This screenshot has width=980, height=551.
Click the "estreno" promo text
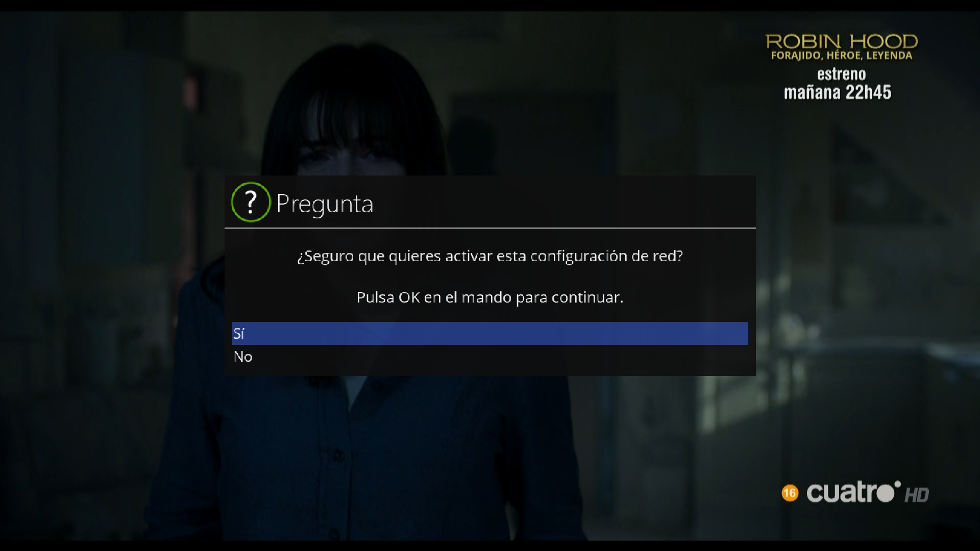tap(842, 74)
